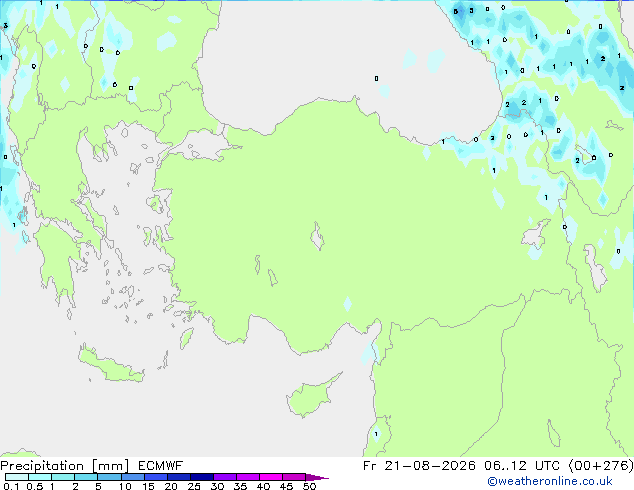Click the dark navy 25–30 mm swatch
The image size is (634, 490).
pyautogui.click(x=201, y=477)
